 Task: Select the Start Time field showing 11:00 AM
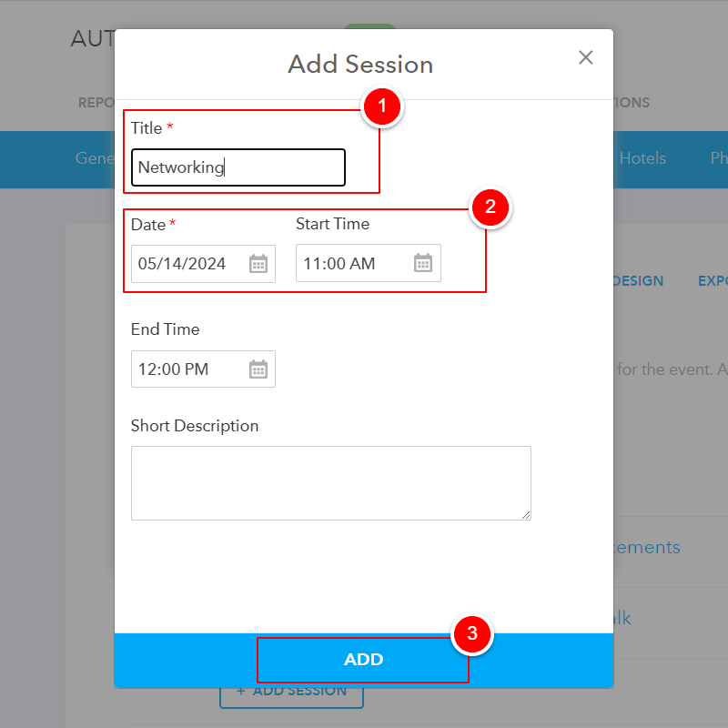tap(352, 264)
